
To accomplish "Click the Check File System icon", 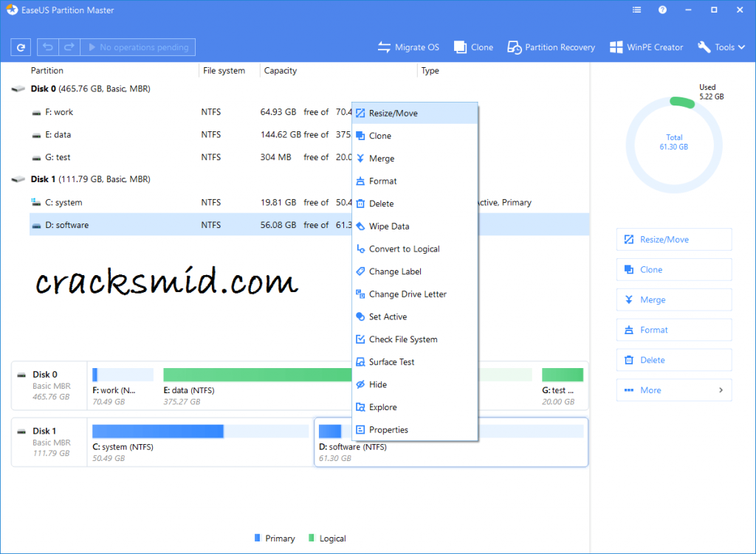I will 360,339.
